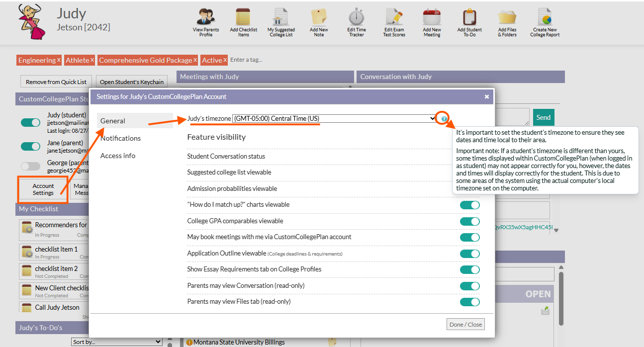Toggle Parents may view Conversation switch
Screen dimensions: 644x347
click(470, 286)
